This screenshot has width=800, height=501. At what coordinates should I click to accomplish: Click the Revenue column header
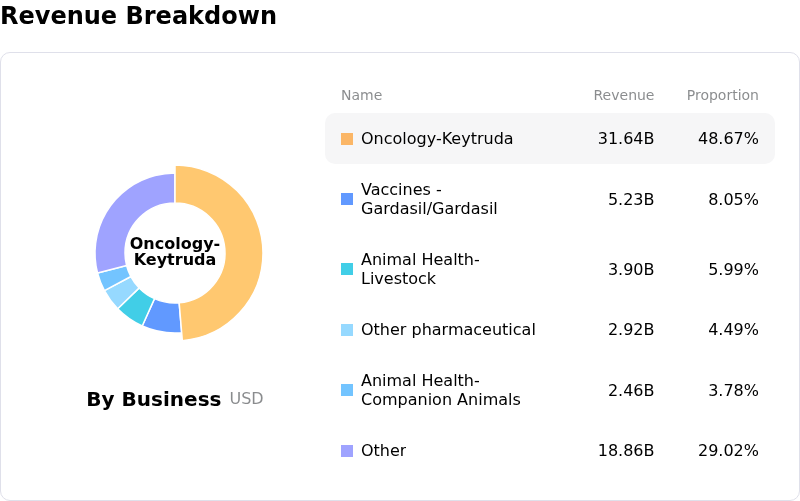point(623,96)
